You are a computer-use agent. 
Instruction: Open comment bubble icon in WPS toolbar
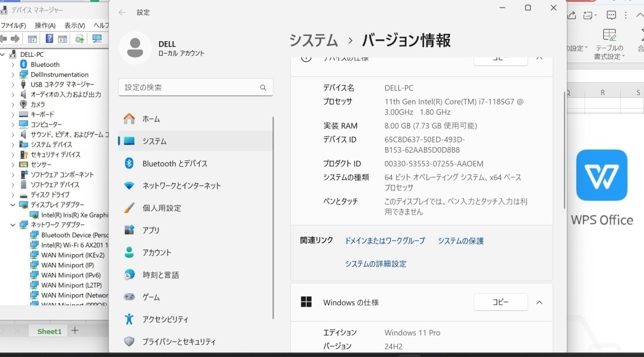coord(611,15)
